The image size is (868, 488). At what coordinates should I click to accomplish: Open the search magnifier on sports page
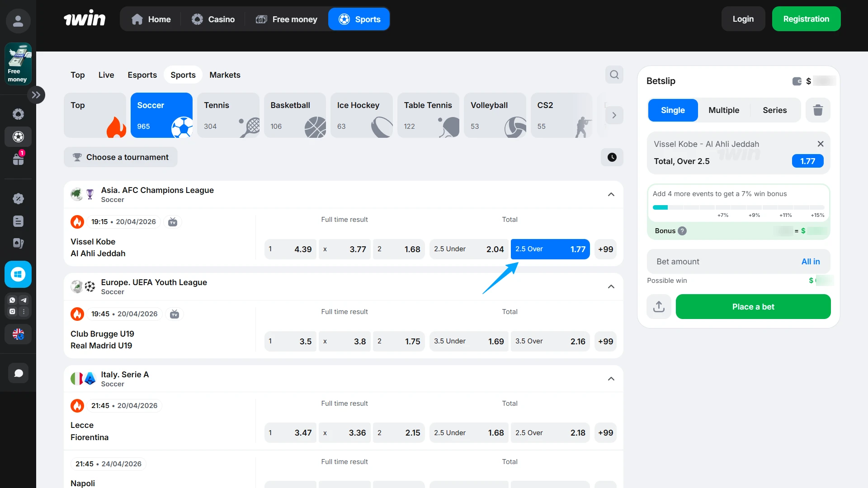point(614,75)
